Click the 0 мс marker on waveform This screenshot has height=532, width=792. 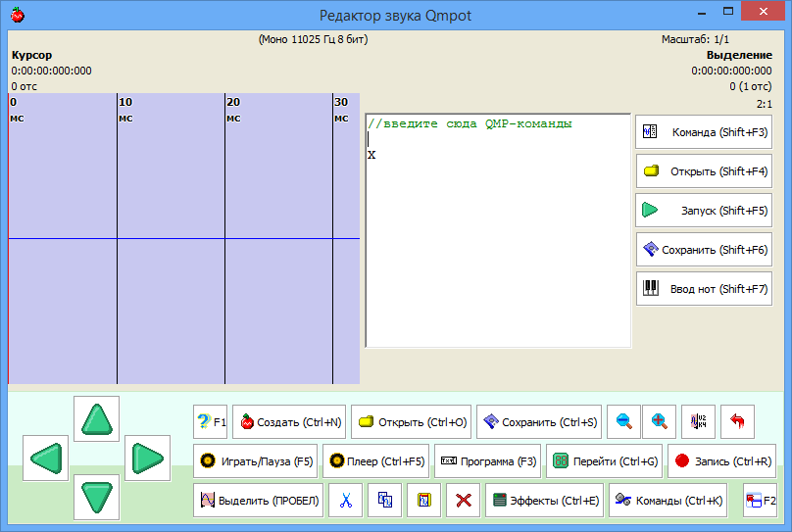tap(17, 110)
